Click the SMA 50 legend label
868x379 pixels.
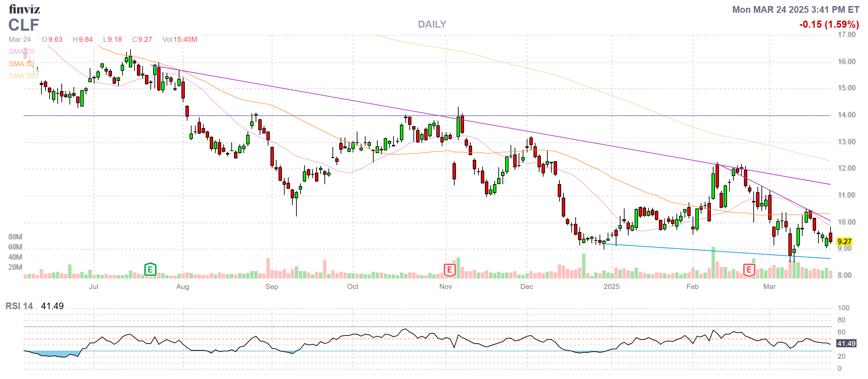[21, 64]
